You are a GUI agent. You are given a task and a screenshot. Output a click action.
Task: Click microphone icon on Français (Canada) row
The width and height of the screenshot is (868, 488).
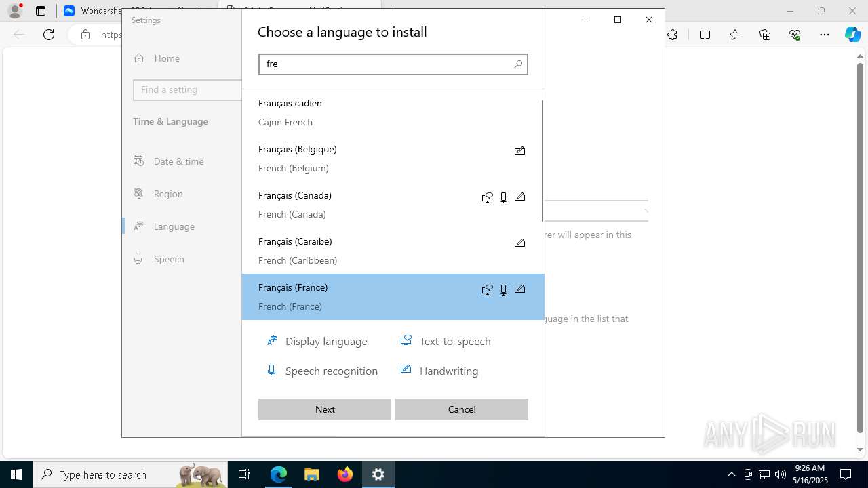503,197
